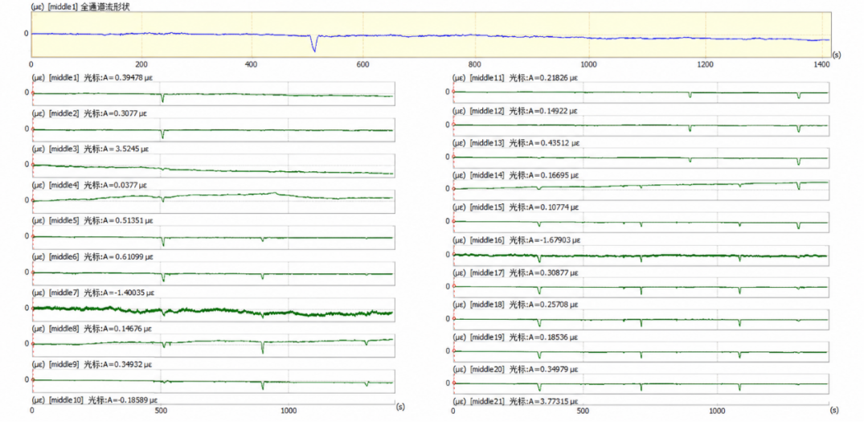Click the red cursor marker on middle20 chart
This screenshot has width=868, height=426.
click(454, 383)
